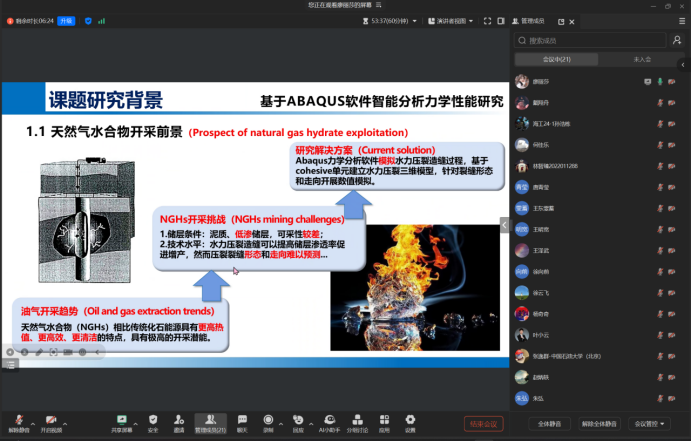This screenshot has width=691, height=441.
Task: Click the red 结束会议 end meeting button
Action: pyautogui.click(x=483, y=424)
